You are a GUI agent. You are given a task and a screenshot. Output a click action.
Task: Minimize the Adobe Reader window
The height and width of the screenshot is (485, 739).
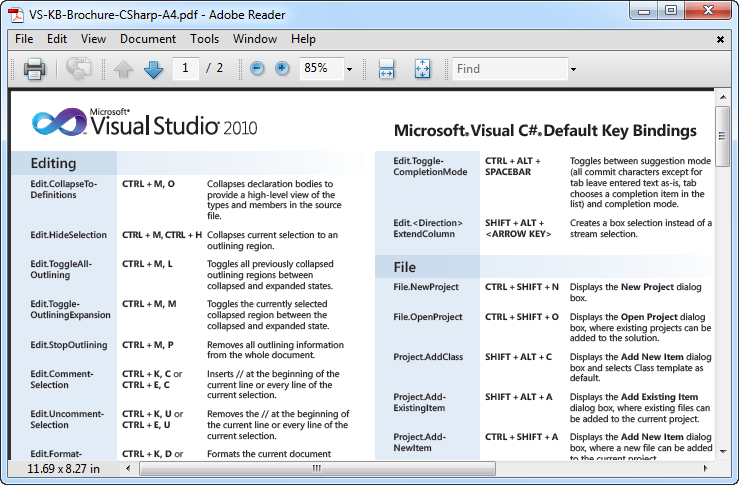coord(644,11)
